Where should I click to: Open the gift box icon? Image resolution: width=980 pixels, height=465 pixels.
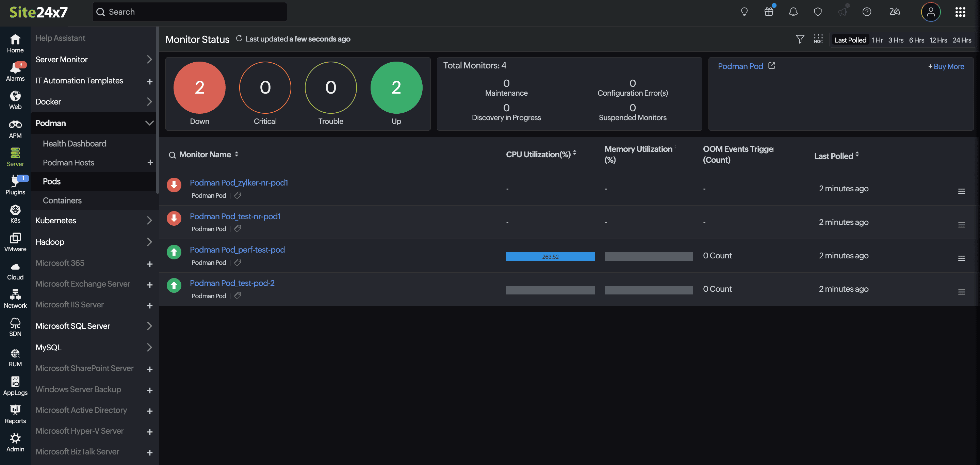[769, 12]
